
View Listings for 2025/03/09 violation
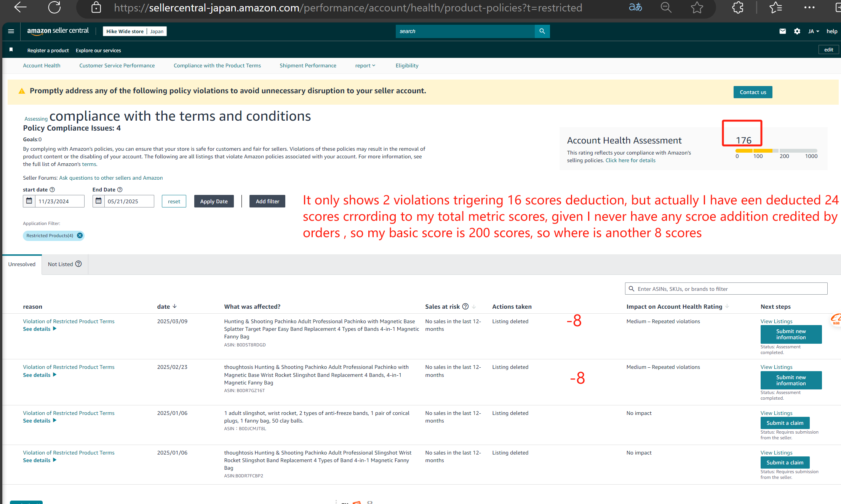coord(776,321)
